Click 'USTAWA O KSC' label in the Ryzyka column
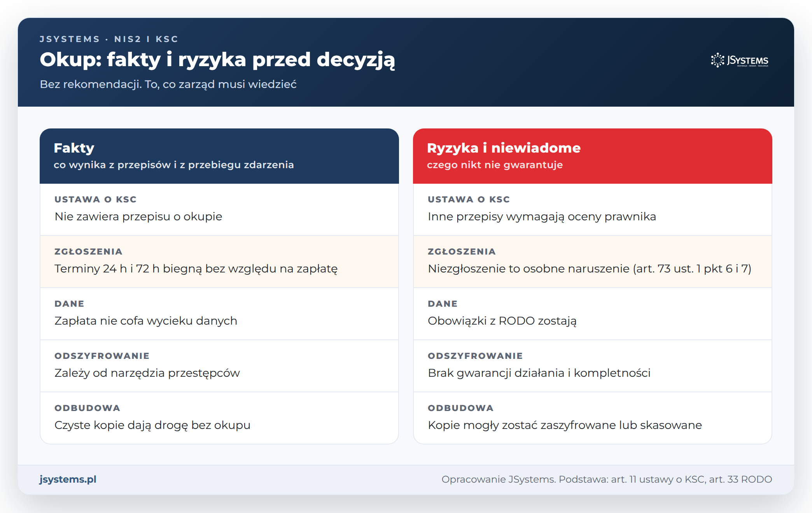812x513 pixels. coord(469,199)
